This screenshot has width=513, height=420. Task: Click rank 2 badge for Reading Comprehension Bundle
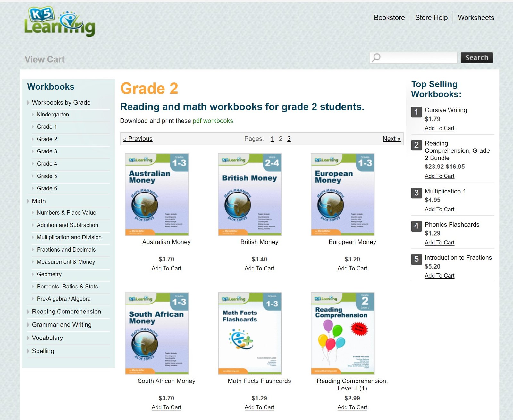(x=416, y=145)
